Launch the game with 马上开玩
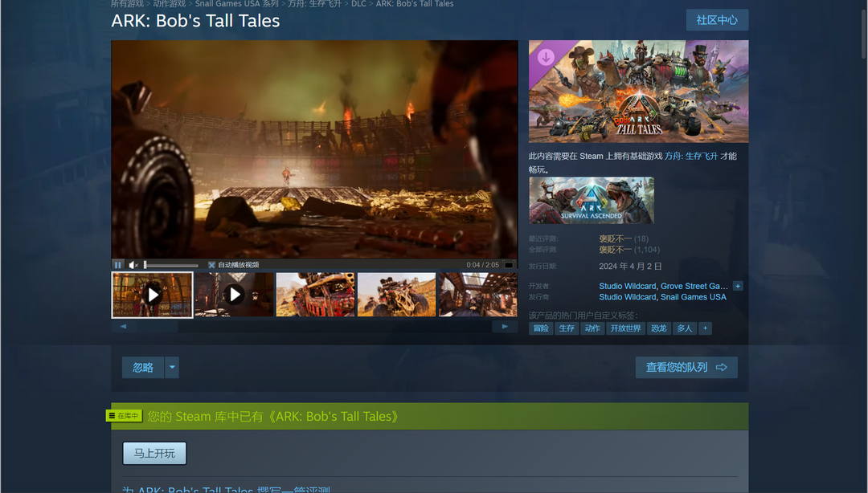Screen dimensions: 868x493 click(154, 453)
